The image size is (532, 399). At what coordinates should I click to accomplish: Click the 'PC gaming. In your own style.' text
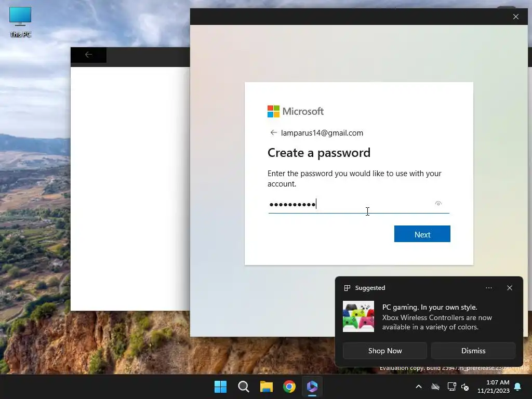point(430,307)
